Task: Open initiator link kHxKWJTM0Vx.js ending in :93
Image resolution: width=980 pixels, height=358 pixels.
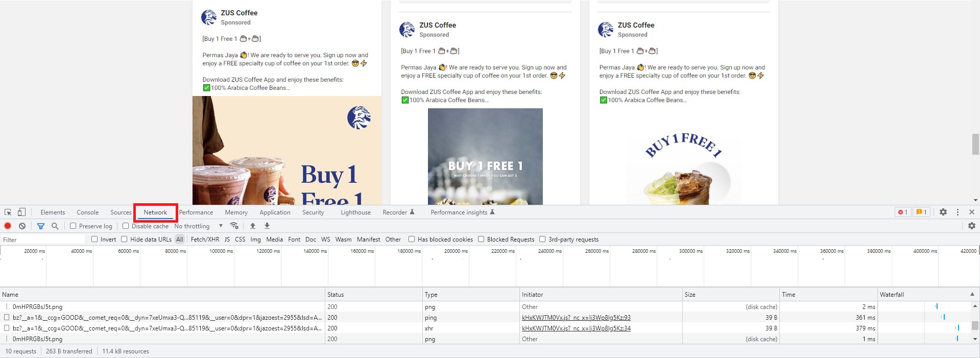Action: (576, 318)
